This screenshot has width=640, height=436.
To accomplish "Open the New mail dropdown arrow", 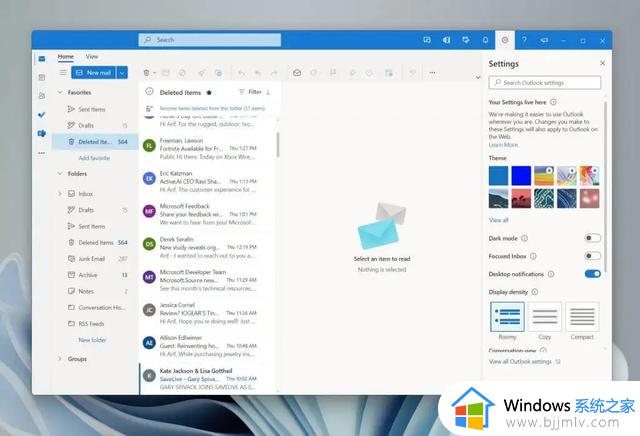I will (122, 73).
